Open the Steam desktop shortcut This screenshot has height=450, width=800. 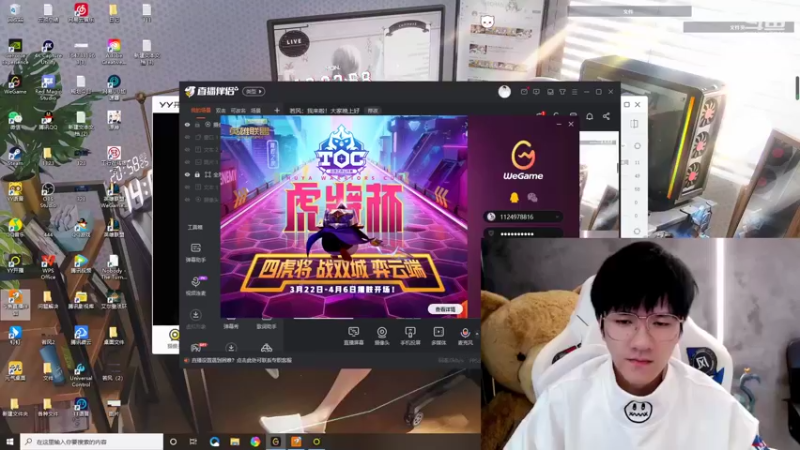tap(15, 156)
